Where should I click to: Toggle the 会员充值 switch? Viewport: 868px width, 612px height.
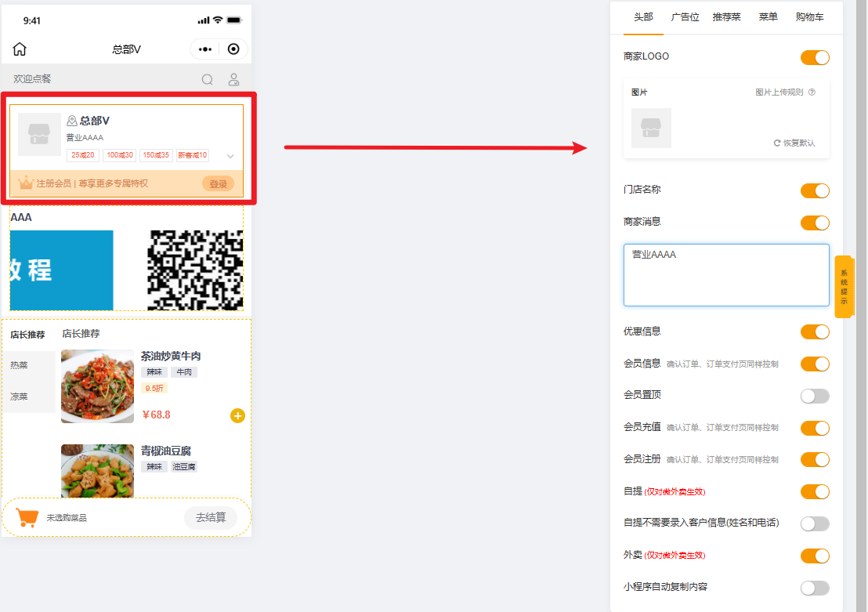(815, 428)
